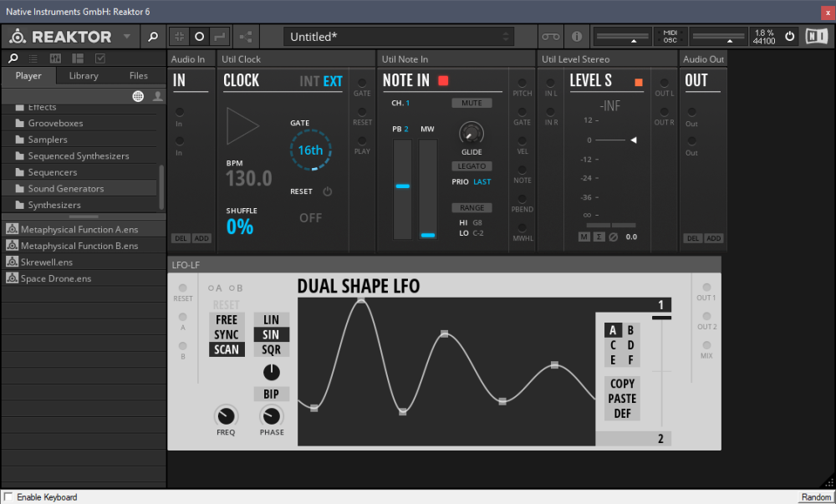Open the Synthesizers folder

[x=80, y=205]
